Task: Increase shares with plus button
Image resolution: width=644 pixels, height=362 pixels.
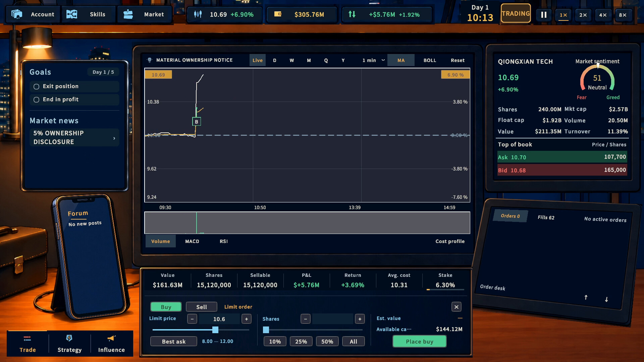Action: click(360, 319)
